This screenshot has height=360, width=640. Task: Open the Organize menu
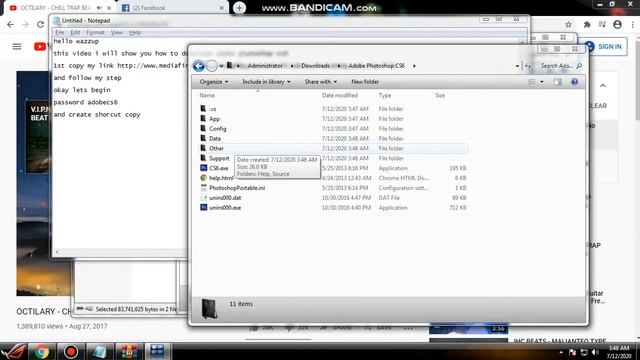coord(213,82)
